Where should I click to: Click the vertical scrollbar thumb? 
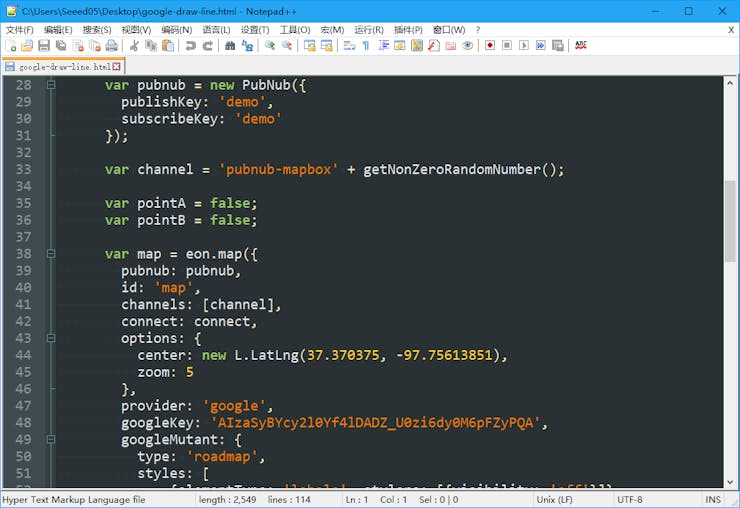730,220
